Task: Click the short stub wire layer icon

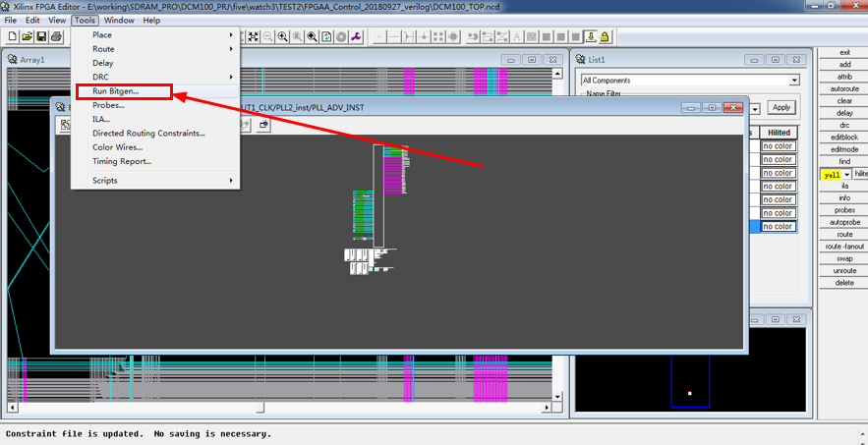Action: pyautogui.click(x=379, y=37)
